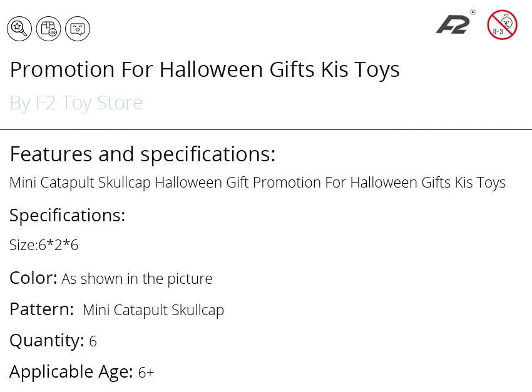
Task: Select the Features and specifications heading
Action: (x=143, y=154)
